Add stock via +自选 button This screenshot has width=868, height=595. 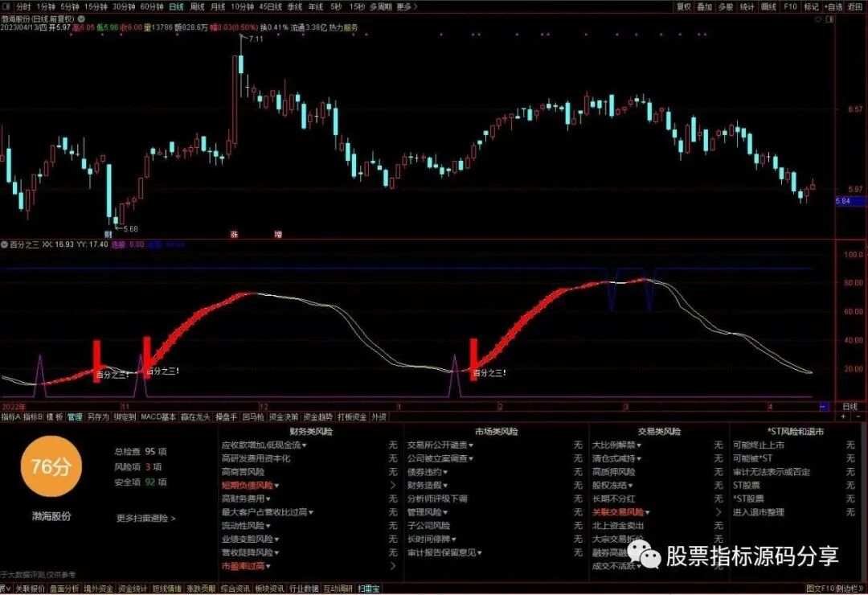coord(833,6)
